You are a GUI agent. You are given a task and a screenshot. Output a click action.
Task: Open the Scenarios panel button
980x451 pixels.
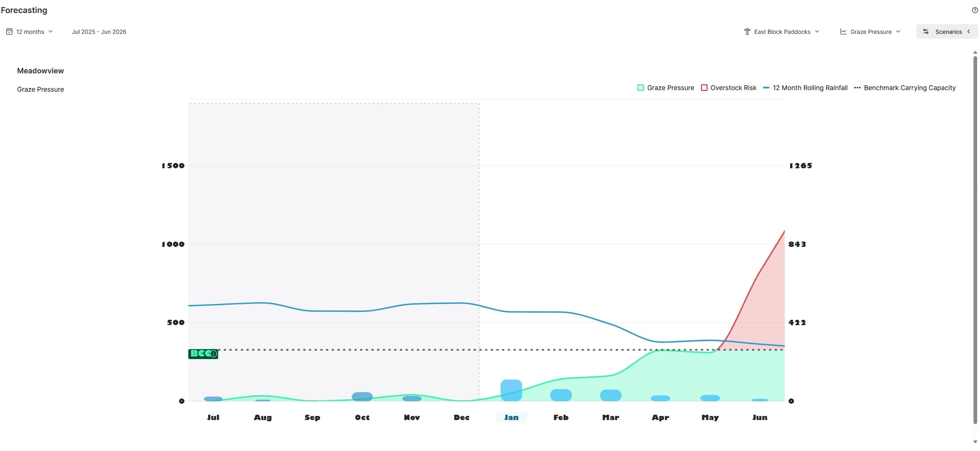[x=947, y=31]
